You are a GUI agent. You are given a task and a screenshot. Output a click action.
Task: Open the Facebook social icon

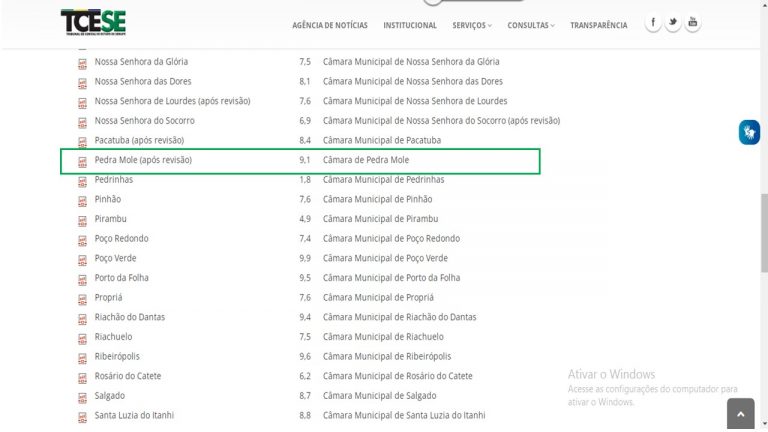pos(653,23)
